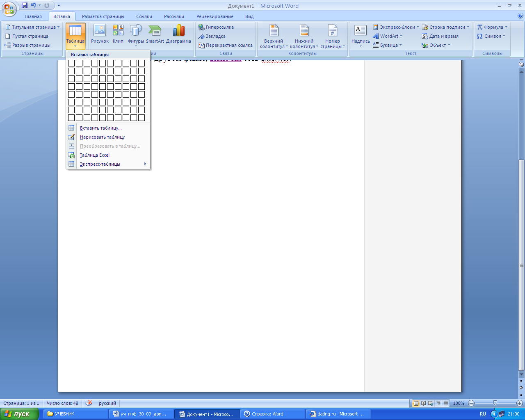Insert Клип clip art

tap(118, 34)
